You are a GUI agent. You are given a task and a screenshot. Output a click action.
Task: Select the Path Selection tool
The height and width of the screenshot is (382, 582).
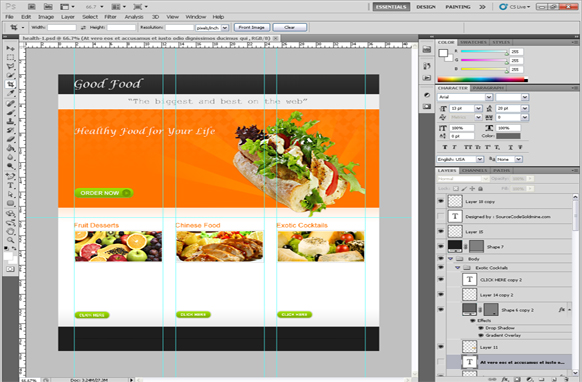[10, 194]
